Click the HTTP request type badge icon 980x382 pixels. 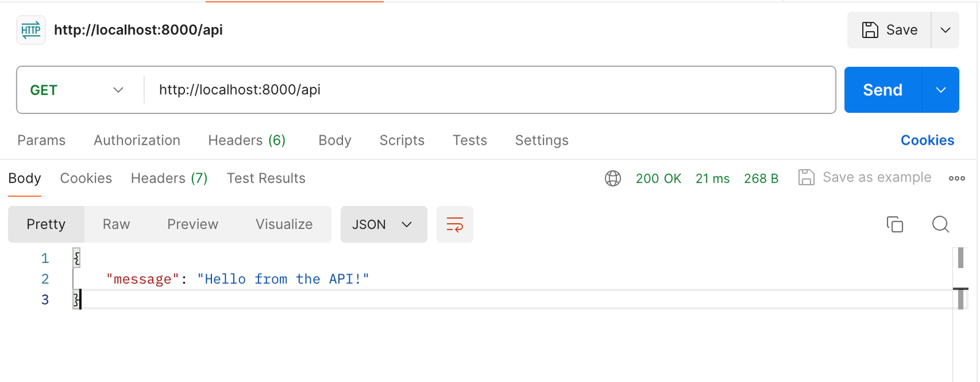31,29
